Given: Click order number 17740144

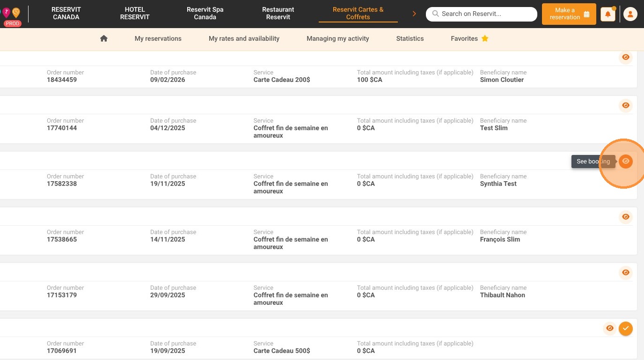Looking at the screenshot, I should click(62, 128).
